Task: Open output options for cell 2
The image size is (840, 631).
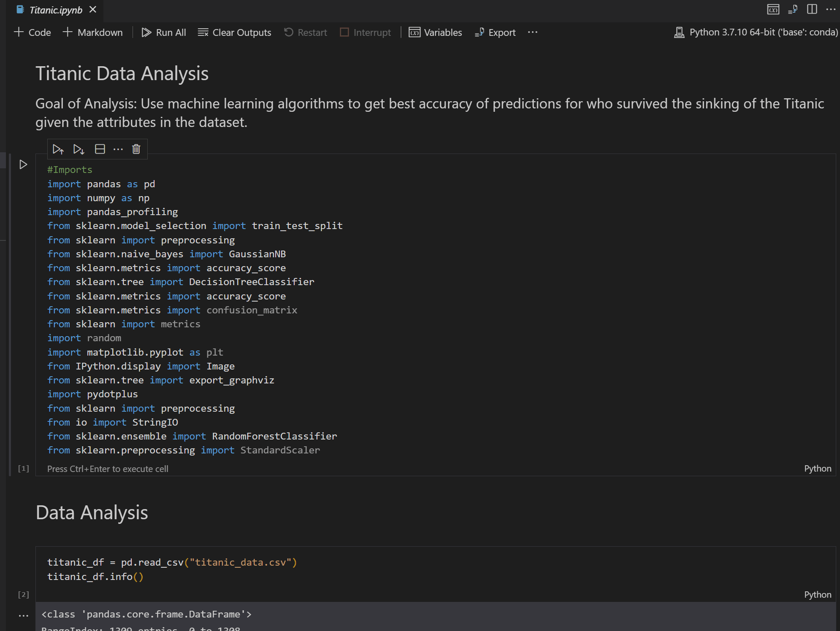Action: coord(24,616)
